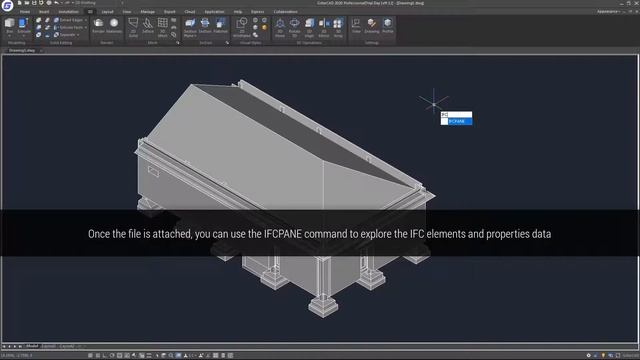Click the Flatshot tool
This screenshot has width=640, height=360.
click(x=220, y=26)
